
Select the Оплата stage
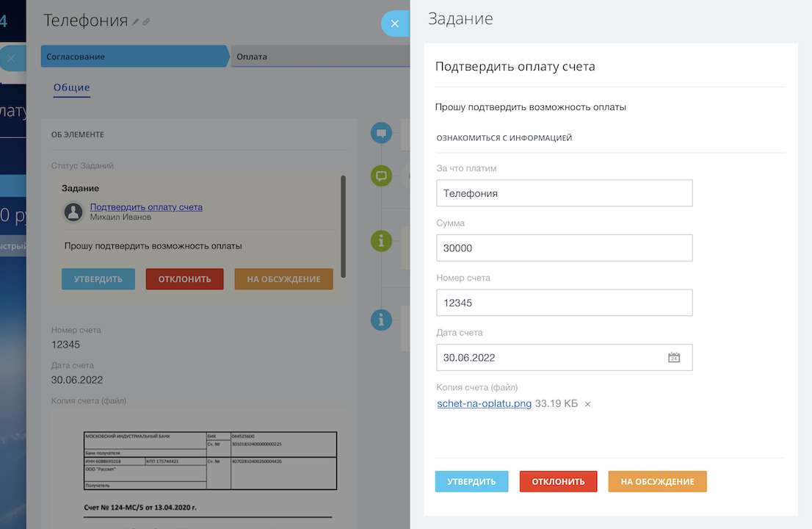320,57
